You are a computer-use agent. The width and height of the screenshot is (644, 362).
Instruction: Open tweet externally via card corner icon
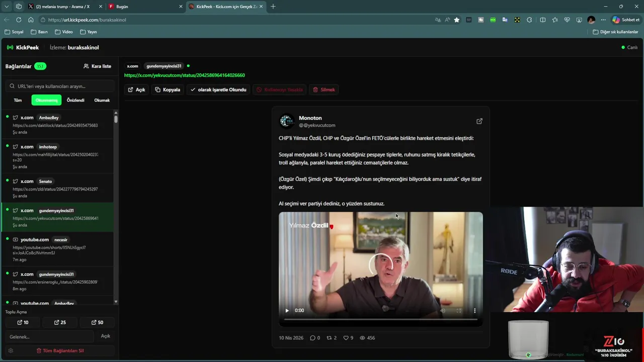pos(479,121)
